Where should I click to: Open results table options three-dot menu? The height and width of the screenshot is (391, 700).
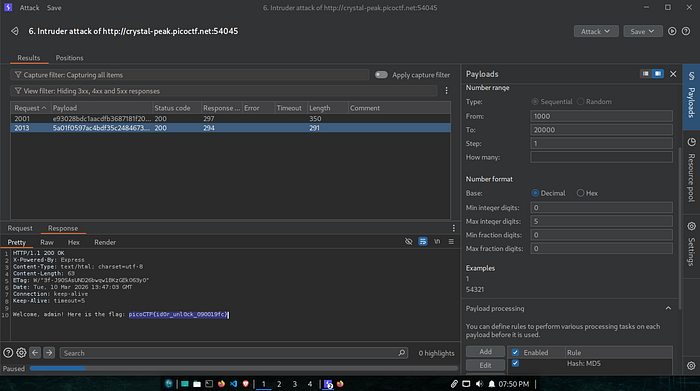click(x=446, y=91)
